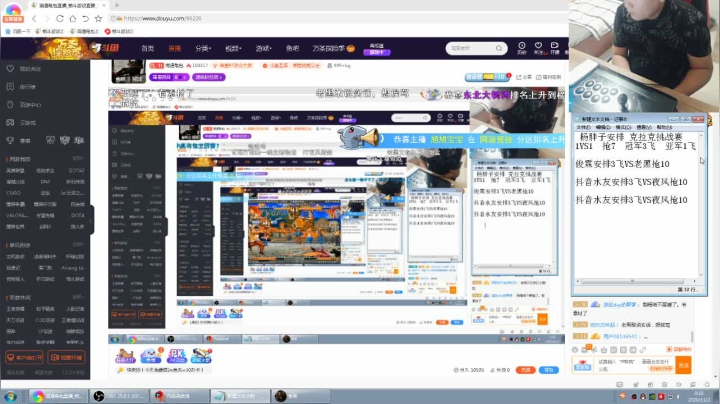Image resolution: width=720 pixels, height=404 pixels.
Task: Click the Notepad vertical scrollbar up arrow
Action: (x=701, y=136)
